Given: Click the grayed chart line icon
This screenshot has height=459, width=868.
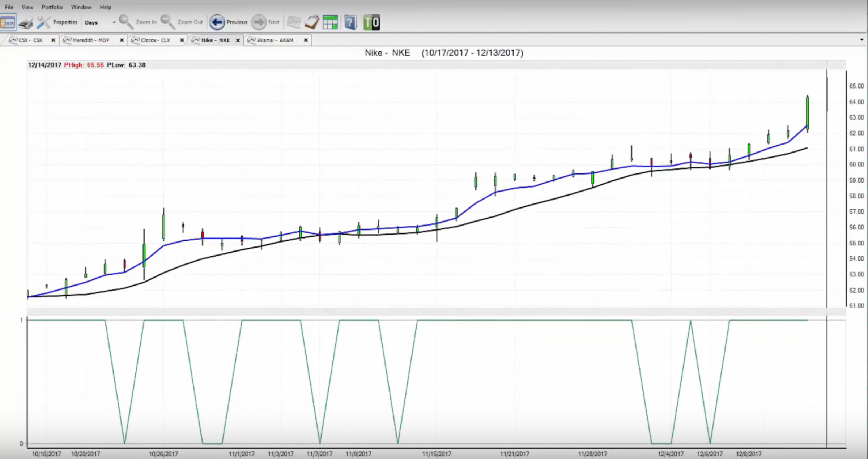Looking at the screenshot, I should pyautogui.click(x=294, y=22).
